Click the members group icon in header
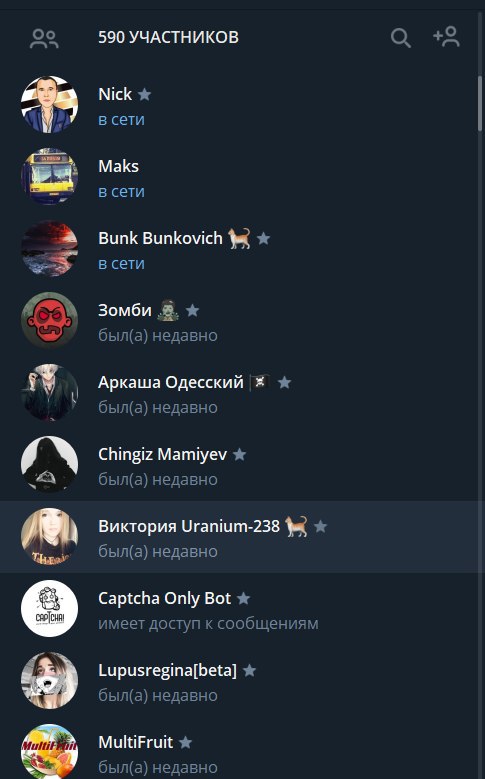This screenshot has height=779, width=485. (44, 39)
